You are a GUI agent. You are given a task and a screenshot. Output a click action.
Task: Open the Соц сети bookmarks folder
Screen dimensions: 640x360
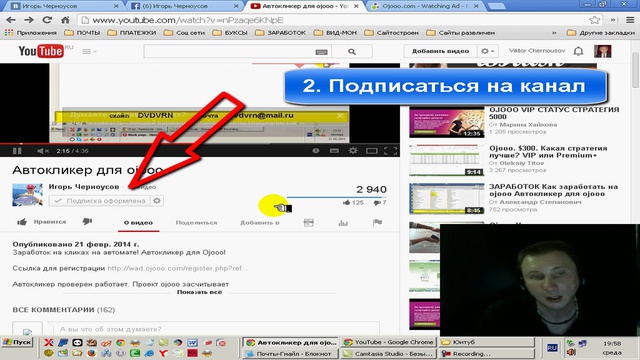tap(184, 33)
